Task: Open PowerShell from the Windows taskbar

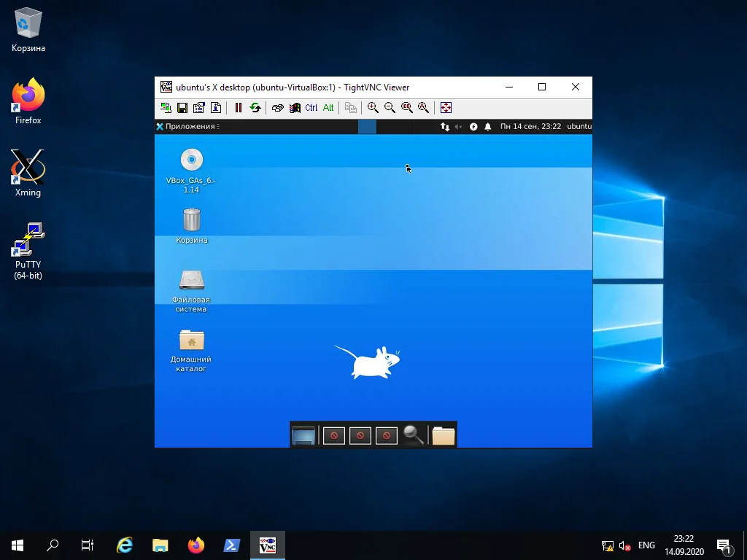Action: (x=231, y=545)
